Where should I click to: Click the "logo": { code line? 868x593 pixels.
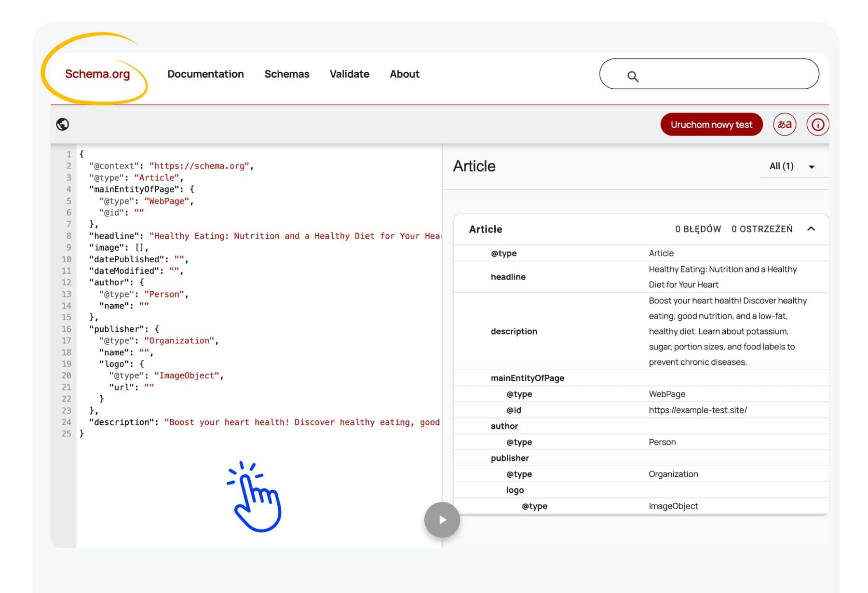[122, 364]
